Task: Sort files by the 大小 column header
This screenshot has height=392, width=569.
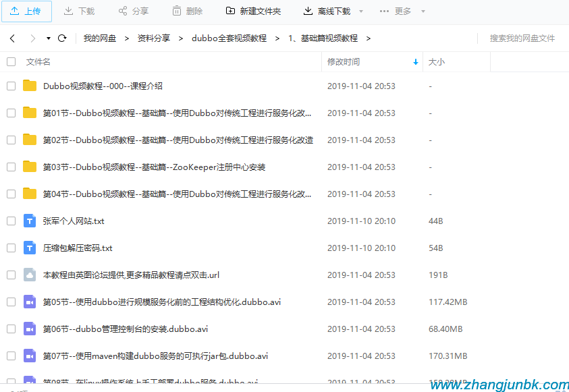Action: coord(437,62)
